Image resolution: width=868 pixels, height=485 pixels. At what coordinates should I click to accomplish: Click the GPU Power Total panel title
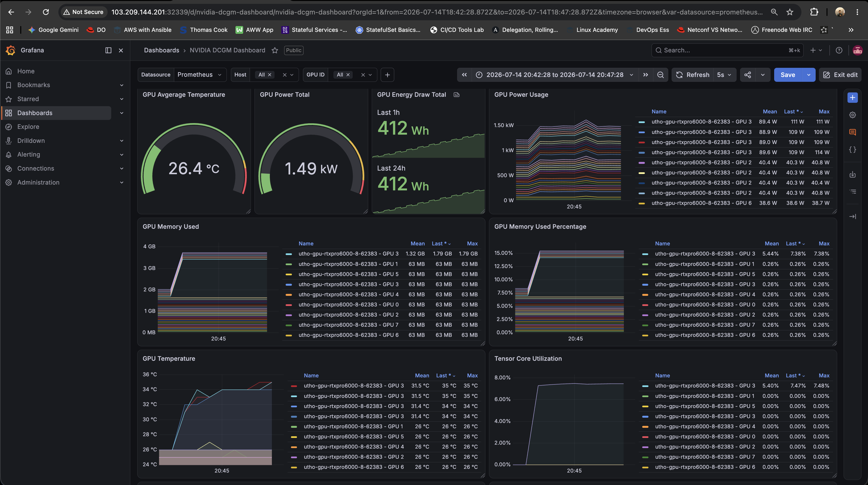click(284, 95)
